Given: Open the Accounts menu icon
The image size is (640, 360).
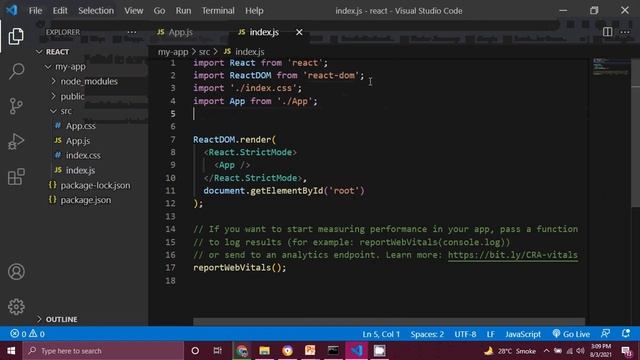Looking at the screenshot, I should coord(16,272).
